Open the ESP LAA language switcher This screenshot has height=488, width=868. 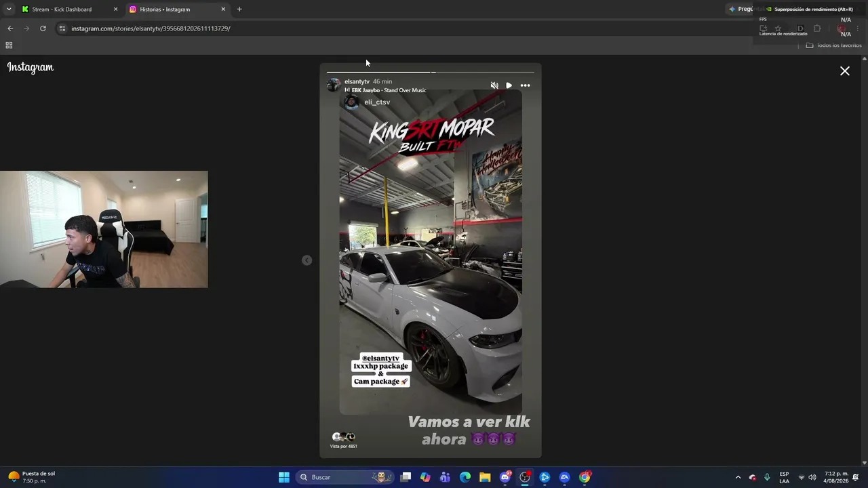click(784, 477)
